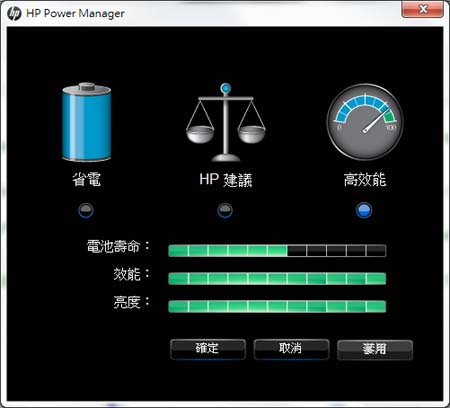Close the HP Power Manager window
450x408 pixels.
(x=423, y=9)
